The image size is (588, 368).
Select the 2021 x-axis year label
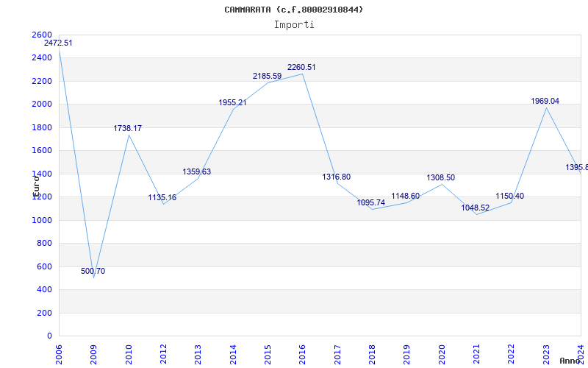476,354
